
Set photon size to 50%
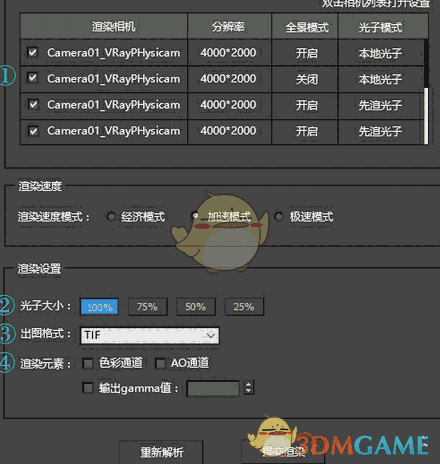[195, 307]
